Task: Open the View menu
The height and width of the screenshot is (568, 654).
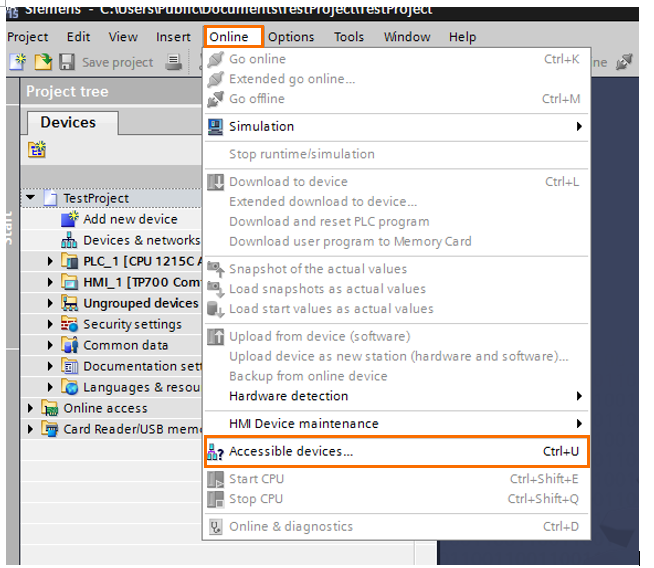Action: 123,37
